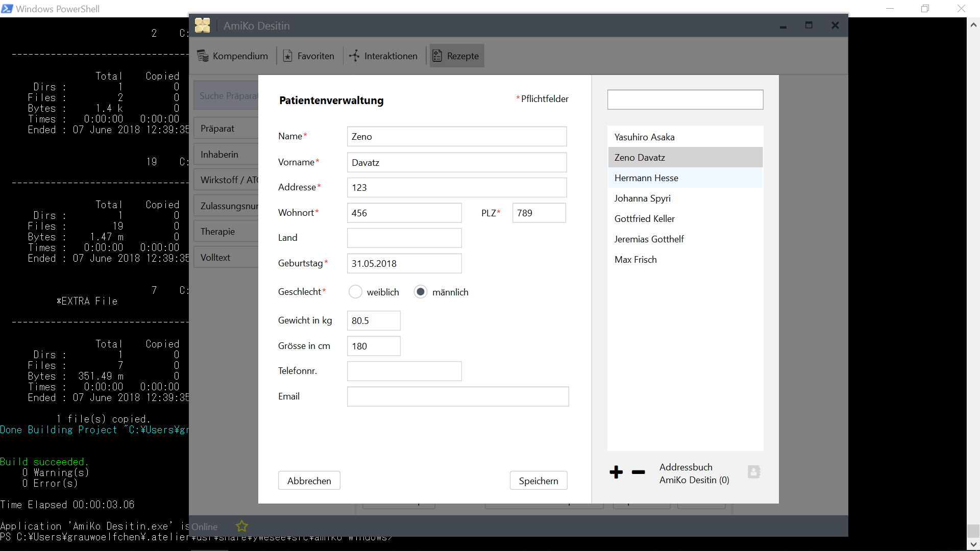
Task: Open the Kompendium tab
Action: pyautogui.click(x=233, y=56)
